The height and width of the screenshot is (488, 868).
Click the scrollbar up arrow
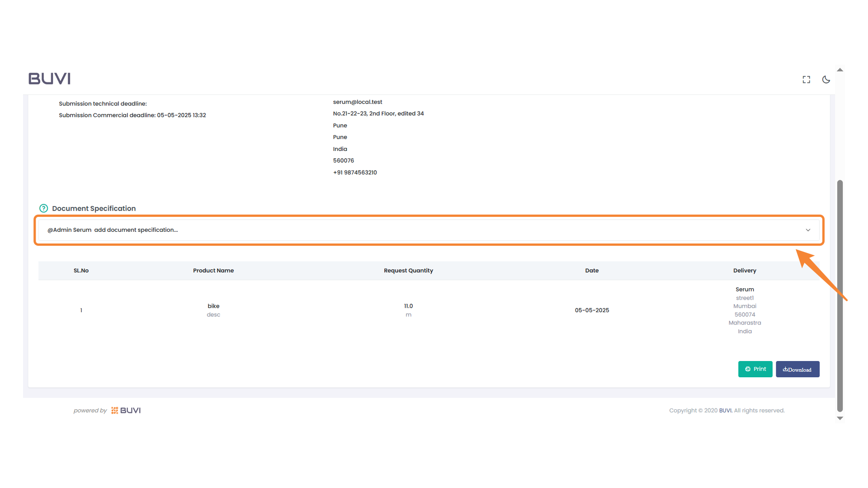tap(840, 69)
